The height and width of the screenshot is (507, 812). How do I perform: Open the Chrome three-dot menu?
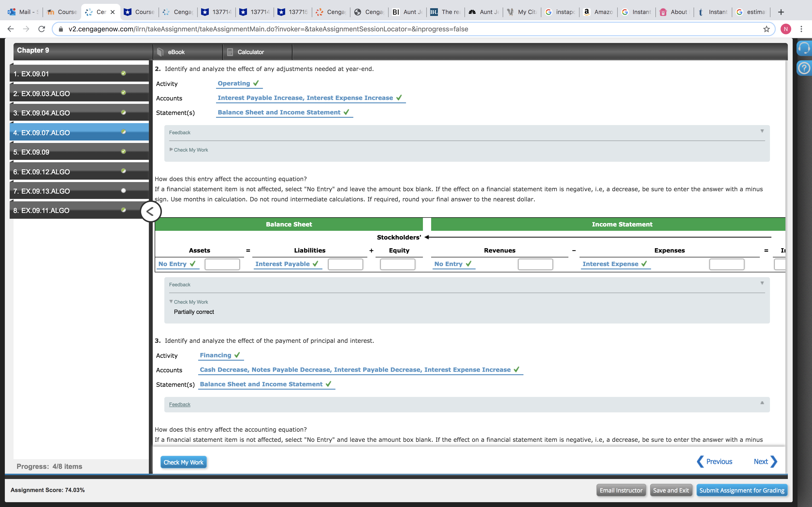pos(801,29)
